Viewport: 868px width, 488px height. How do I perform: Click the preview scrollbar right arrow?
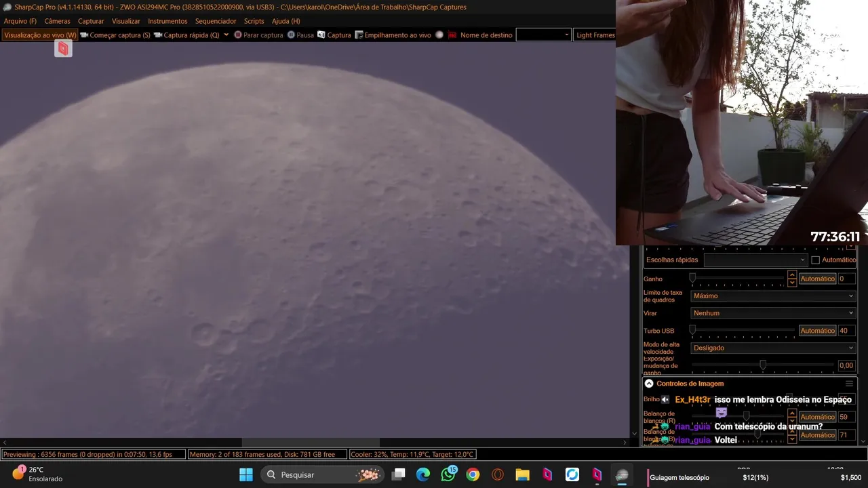pos(626,443)
